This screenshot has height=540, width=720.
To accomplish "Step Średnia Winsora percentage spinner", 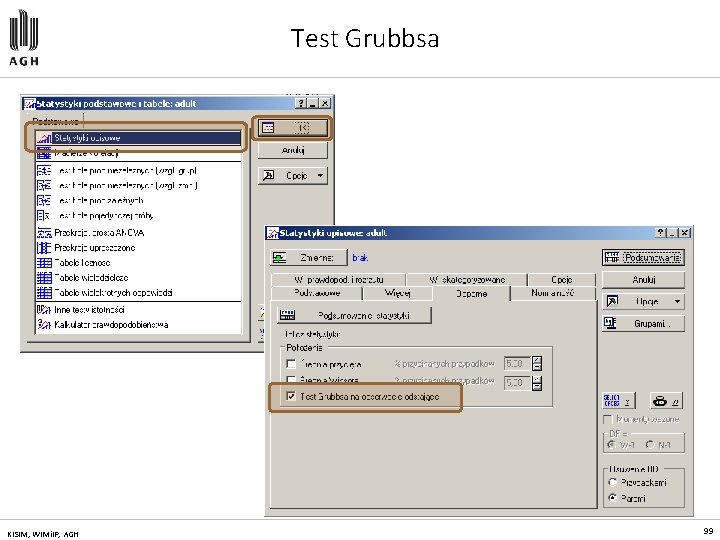I will [537, 383].
